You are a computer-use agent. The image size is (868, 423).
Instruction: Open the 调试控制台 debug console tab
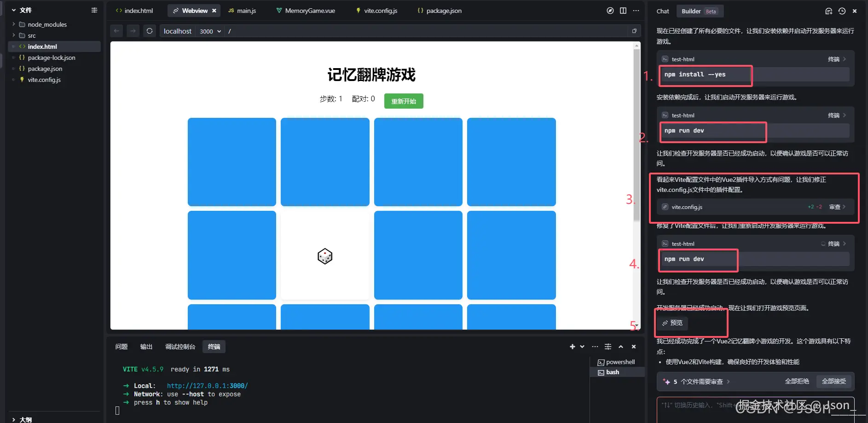click(x=180, y=347)
